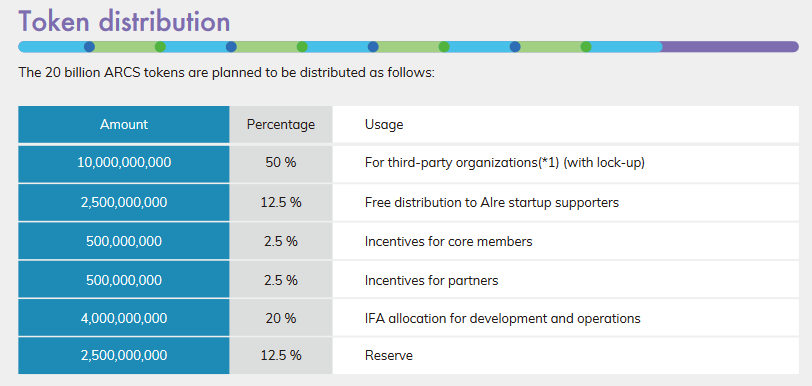Viewport: 812px width, 386px height.
Task: Click the Token distribution heading
Action: pos(124,22)
